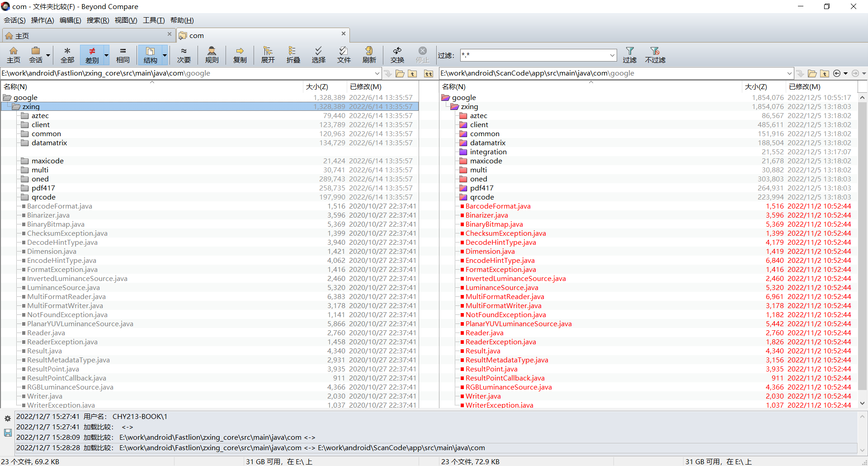This screenshot has width=868, height=466.
Task: Sort left pane by 大小(Z) column
Action: click(324, 86)
